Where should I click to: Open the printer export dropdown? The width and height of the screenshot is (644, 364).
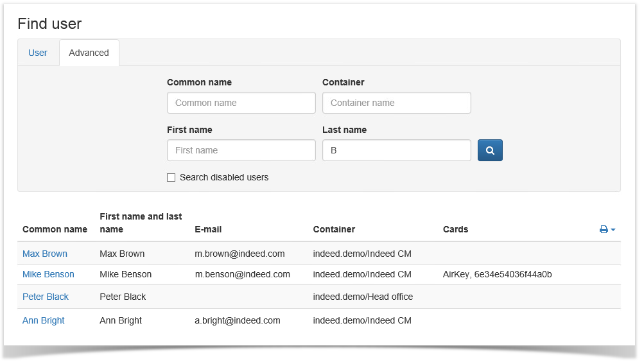[607, 229]
